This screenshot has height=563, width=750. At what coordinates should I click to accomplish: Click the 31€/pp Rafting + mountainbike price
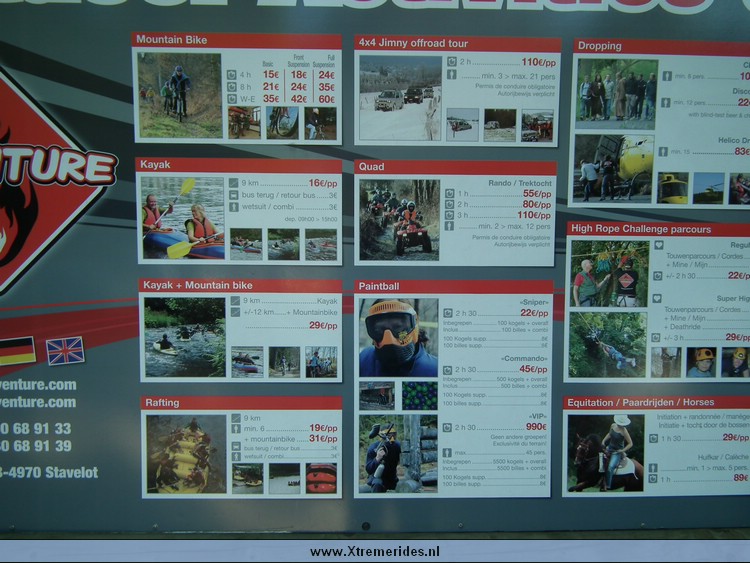(323, 439)
